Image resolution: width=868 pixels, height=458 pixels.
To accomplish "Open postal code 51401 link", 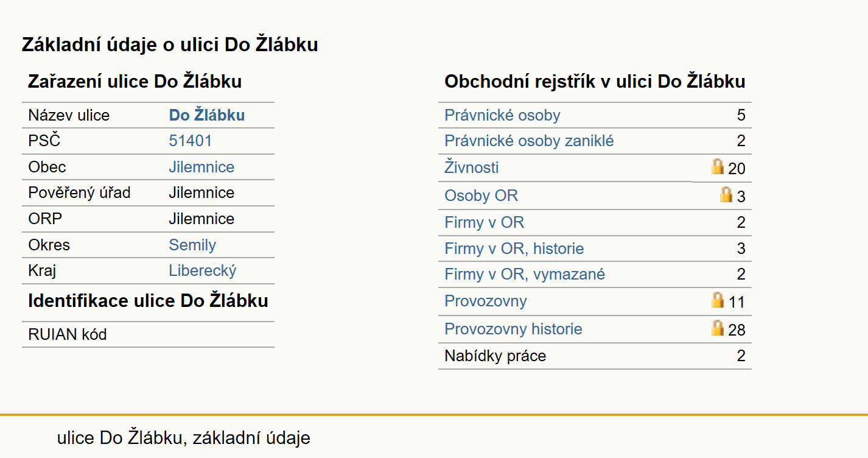I will [191, 141].
